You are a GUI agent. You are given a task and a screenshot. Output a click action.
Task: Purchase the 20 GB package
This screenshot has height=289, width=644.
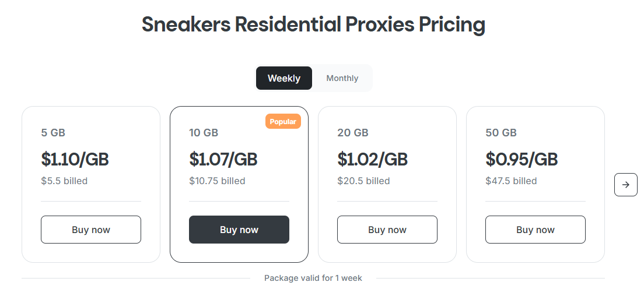387,230
